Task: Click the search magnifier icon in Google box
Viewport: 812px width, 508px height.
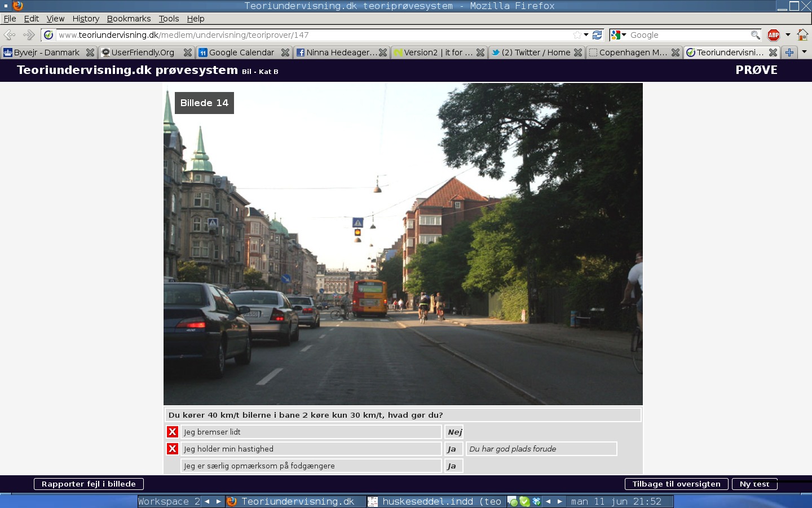Action: [755, 35]
